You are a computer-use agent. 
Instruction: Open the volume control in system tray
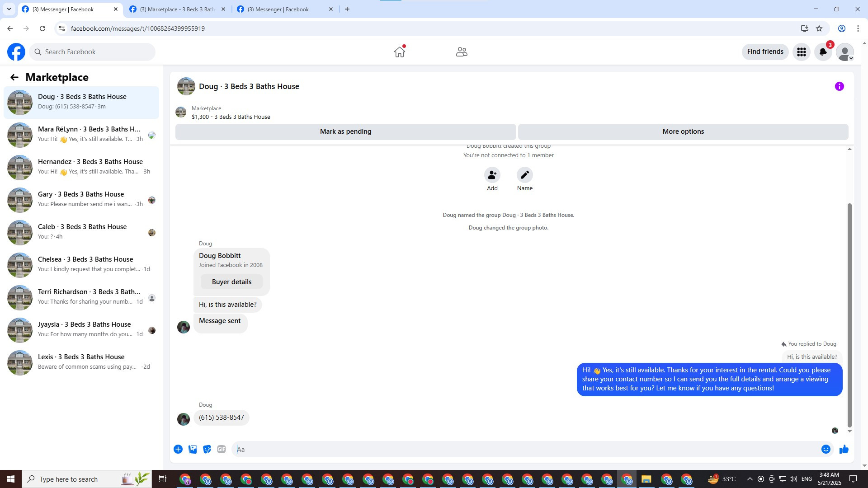click(x=793, y=479)
